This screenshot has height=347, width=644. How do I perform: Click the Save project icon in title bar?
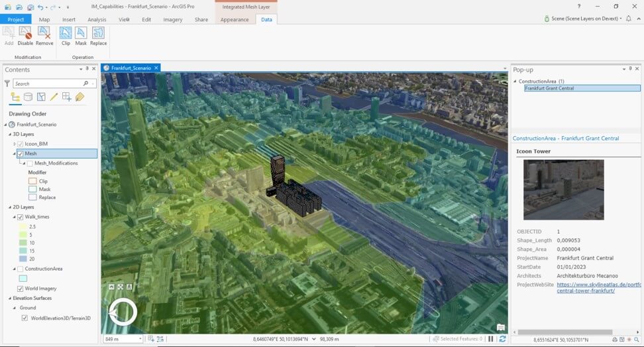[x=30, y=7]
